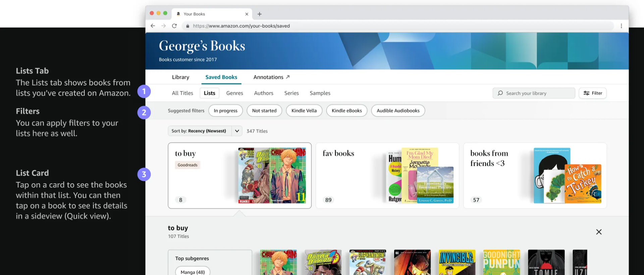The height and width of the screenshot is (275, 644).
Task: Open the Samples sub-tab
Action: click(320, 93)
